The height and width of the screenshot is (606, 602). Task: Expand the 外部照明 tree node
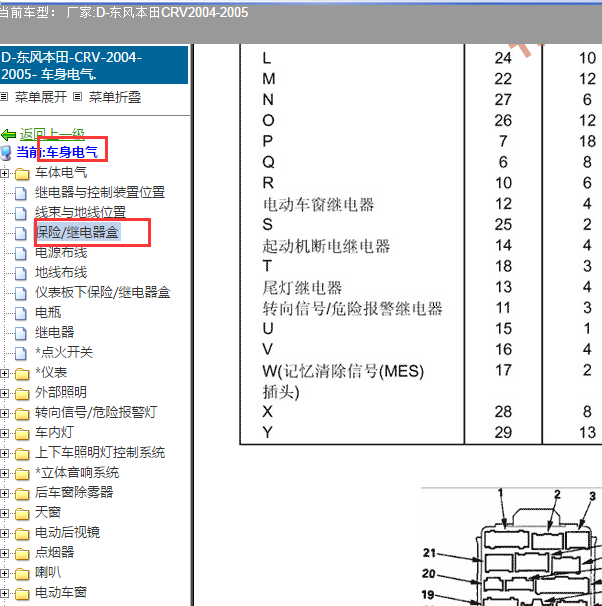(4, 393)
